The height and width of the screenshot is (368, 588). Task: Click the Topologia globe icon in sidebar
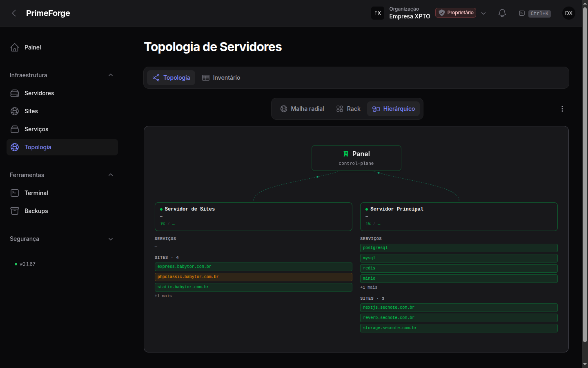point(15,147)
